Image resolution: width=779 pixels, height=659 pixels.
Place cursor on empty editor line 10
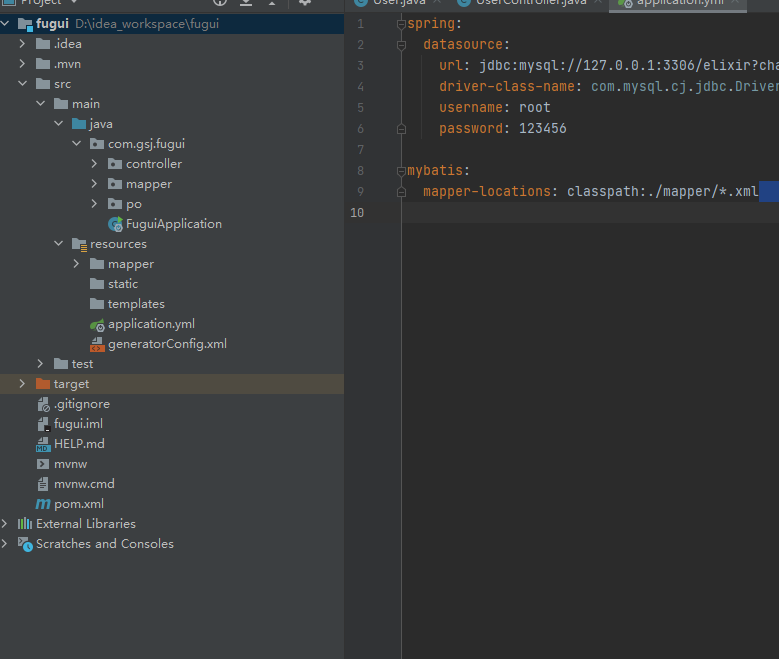click(x=590, y=213)
